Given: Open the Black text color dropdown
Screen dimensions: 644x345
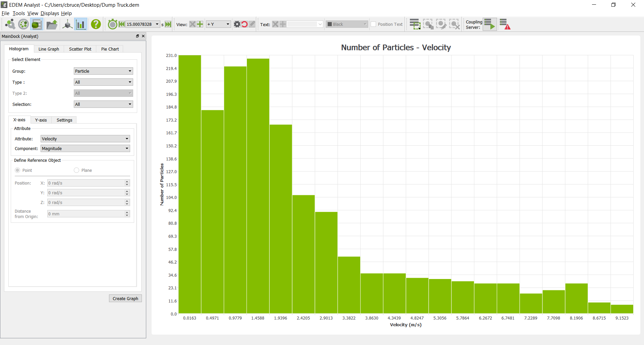Looking at the screenshot, I should [x=347, y=24].
